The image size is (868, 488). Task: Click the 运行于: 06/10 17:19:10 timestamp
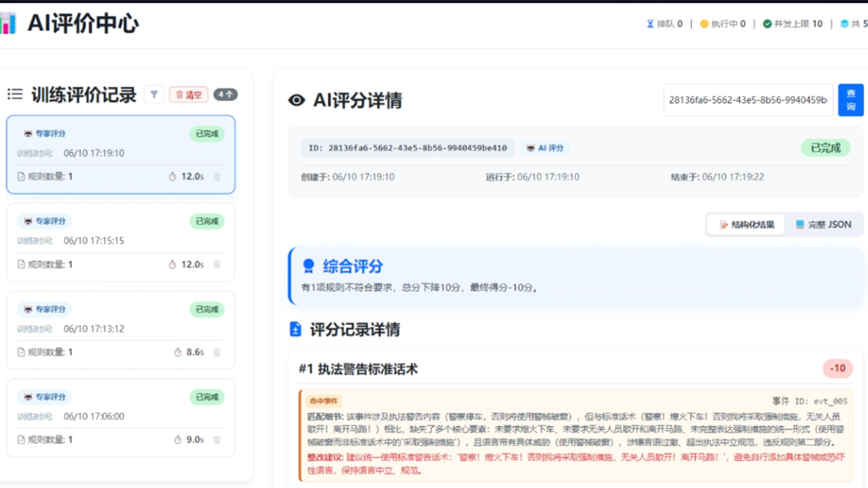(533, 177)
